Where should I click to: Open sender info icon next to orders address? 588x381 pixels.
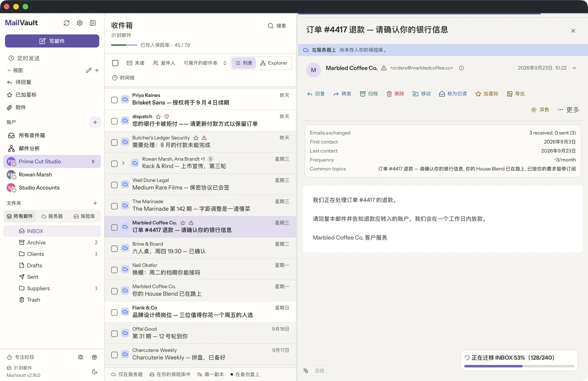(x=461, y=68)
